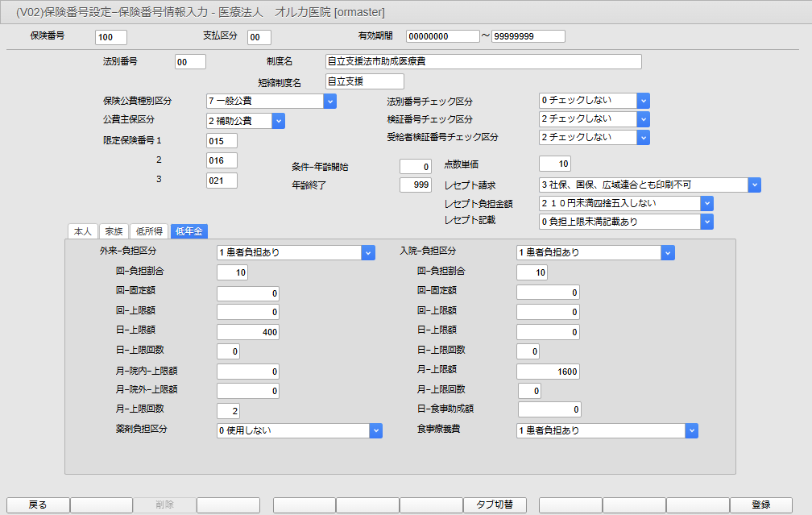Select the inpatient 月-上限額 field
This screenshot has width=812, height=515.
pos(548,371)
